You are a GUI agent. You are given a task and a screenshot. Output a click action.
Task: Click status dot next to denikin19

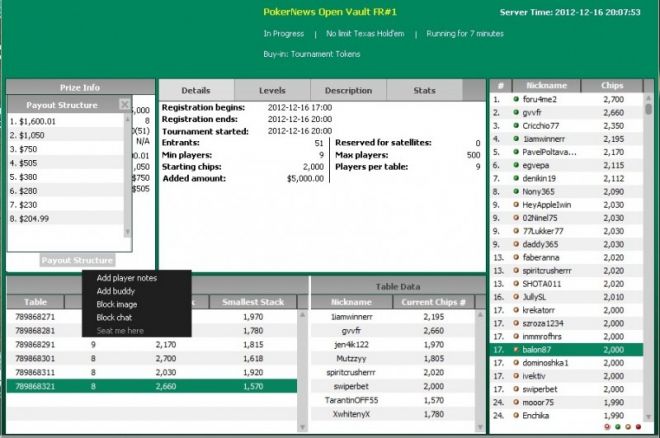click(516, 178)
